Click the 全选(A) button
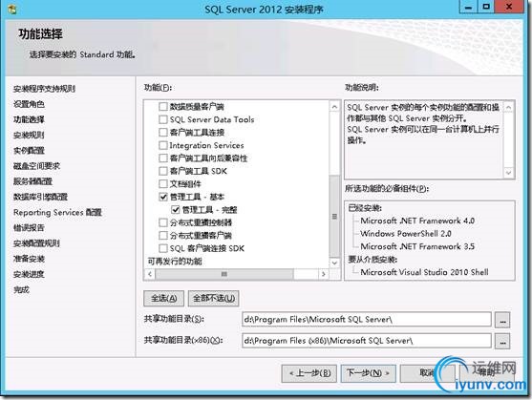The width and height of the screenshot is (532, 400). tap(164, 298)
